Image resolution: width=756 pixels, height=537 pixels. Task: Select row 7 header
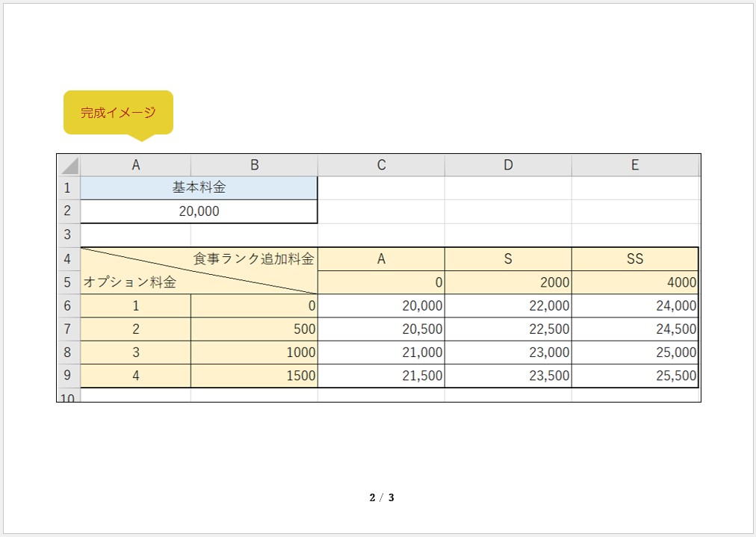pyautogui.click(x=69, y=329)
